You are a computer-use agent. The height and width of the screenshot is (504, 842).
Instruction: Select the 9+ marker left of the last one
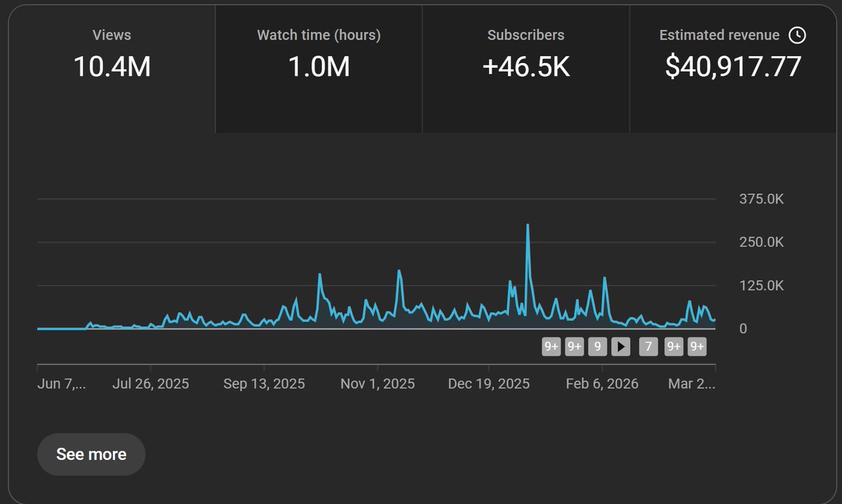pos(673,346)
